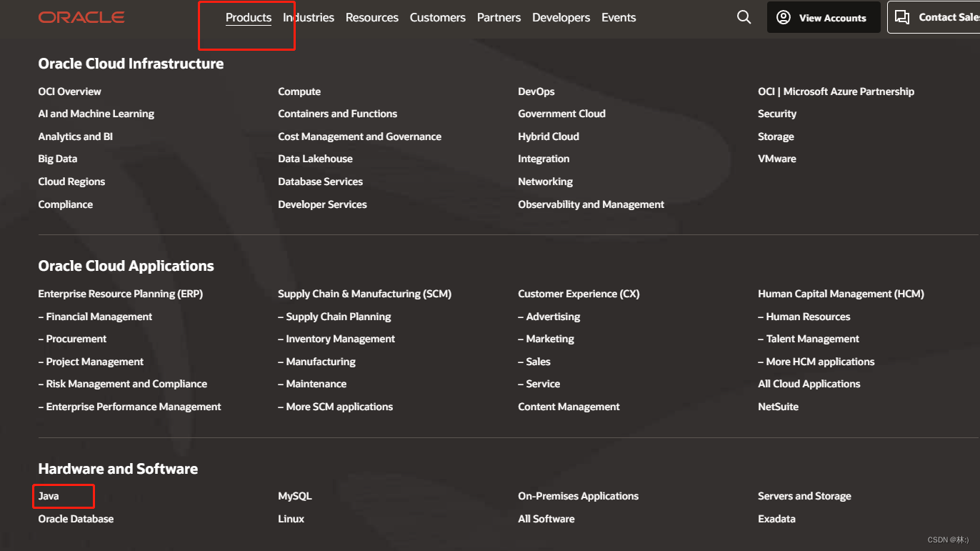Open Analytics and BI link
Screen dimensions: 980x551
tap(75, 136)
